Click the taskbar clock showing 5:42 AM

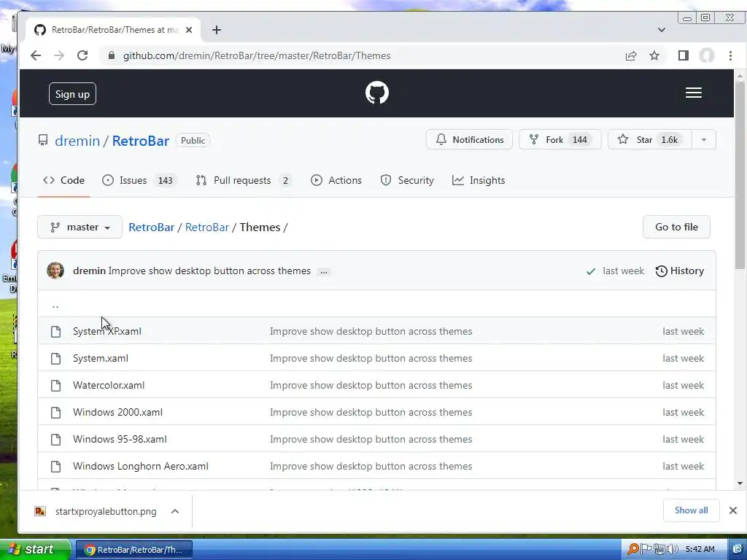(700, 550)
